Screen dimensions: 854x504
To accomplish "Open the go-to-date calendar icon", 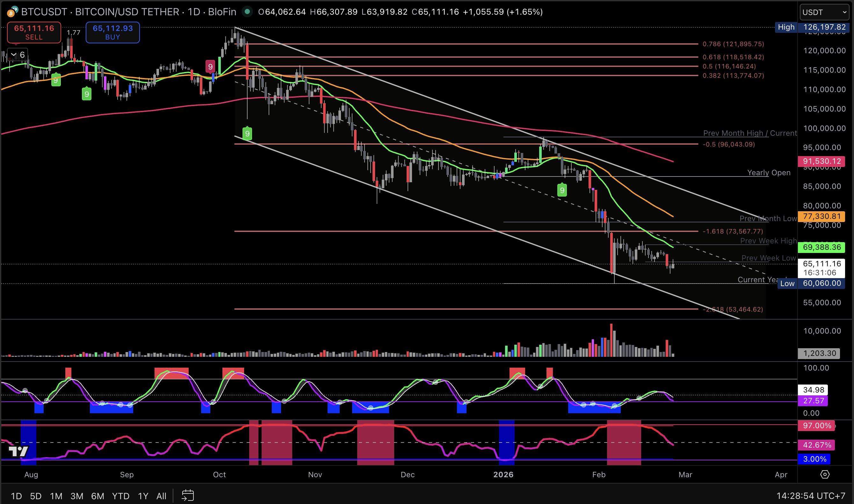I will pyautogui.click(x=187, y=495).
